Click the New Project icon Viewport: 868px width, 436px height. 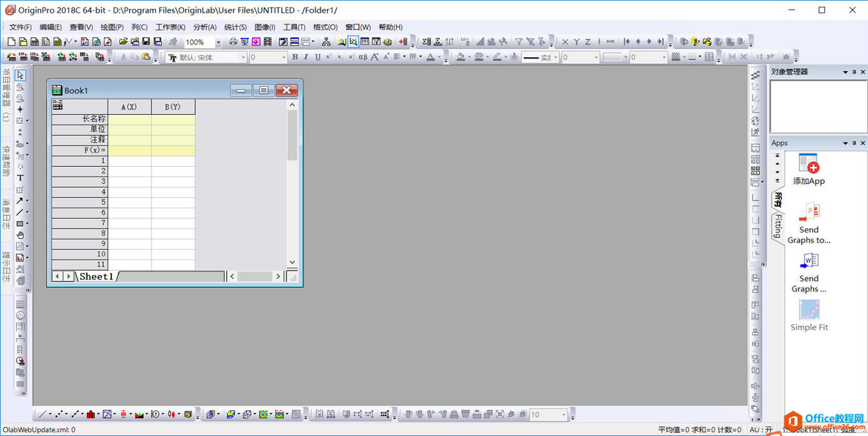11,42
